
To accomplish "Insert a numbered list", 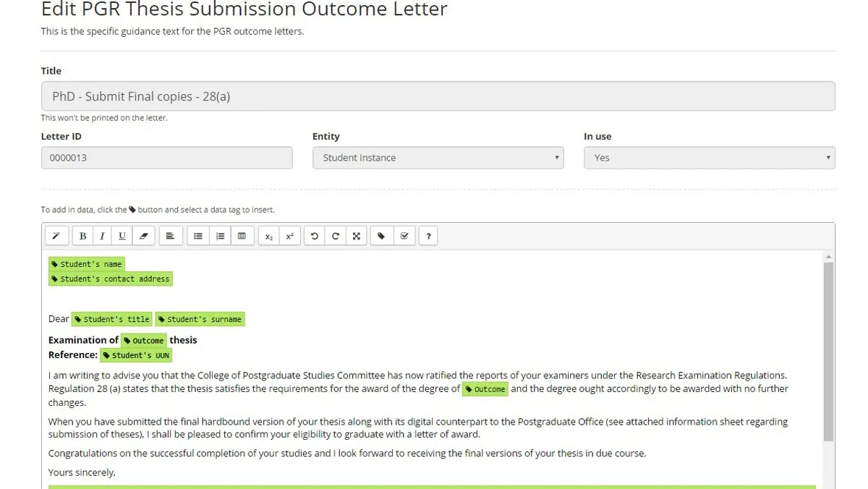I will (x=220, y=236).
